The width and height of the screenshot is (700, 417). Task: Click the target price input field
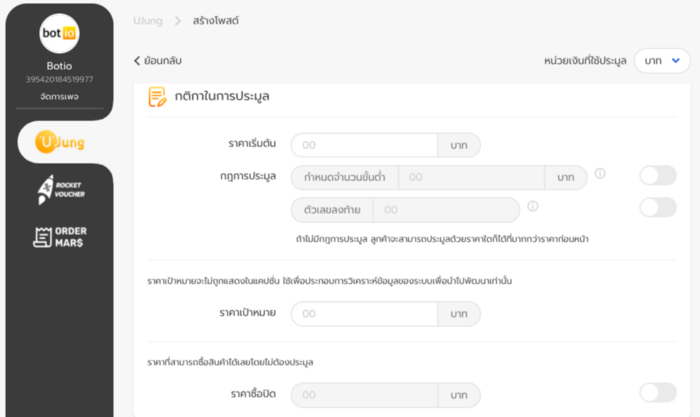(x=364, y=314)
